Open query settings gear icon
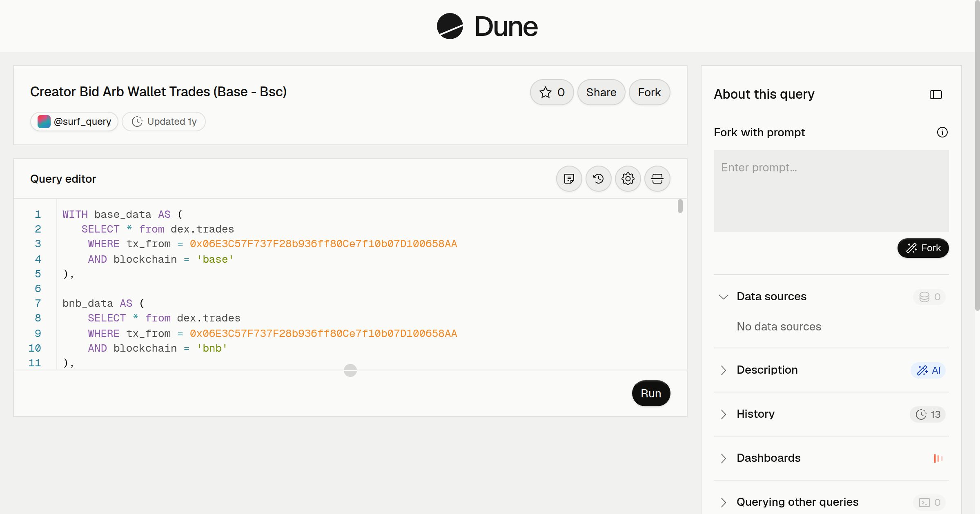Screen dimensions: 980x514 [628, 179]
